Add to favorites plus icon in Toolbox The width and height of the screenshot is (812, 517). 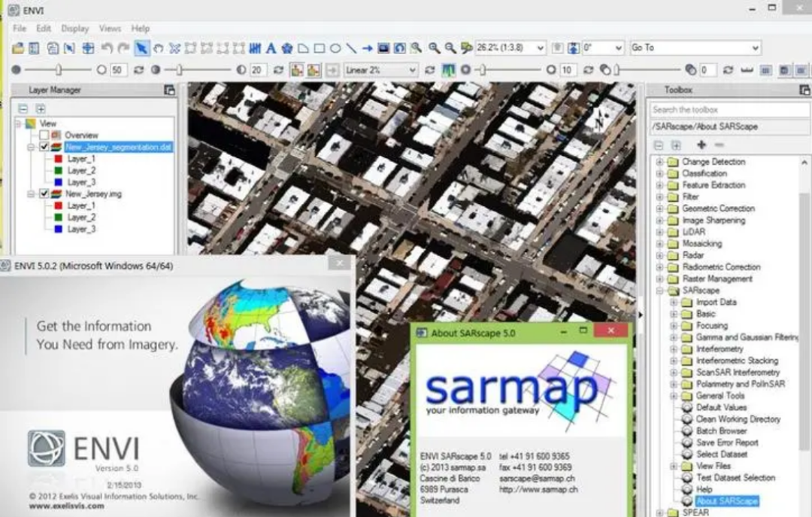tap(701, 144)
